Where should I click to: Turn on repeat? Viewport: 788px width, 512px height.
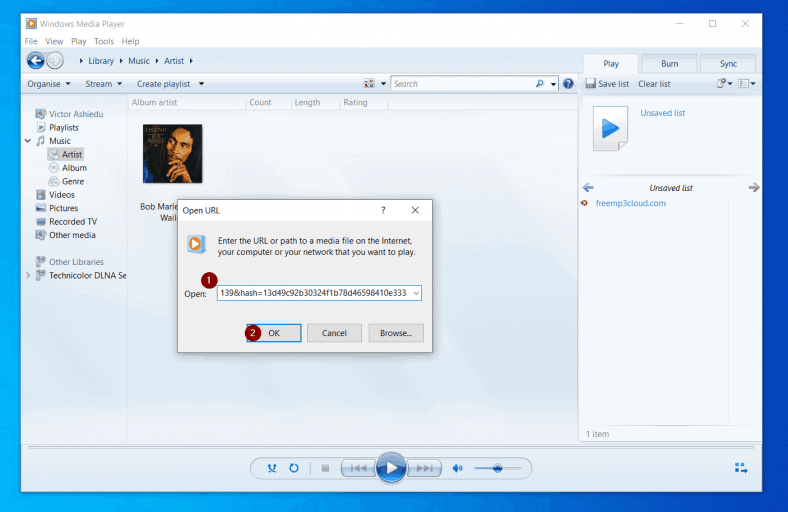pos(293,468)
